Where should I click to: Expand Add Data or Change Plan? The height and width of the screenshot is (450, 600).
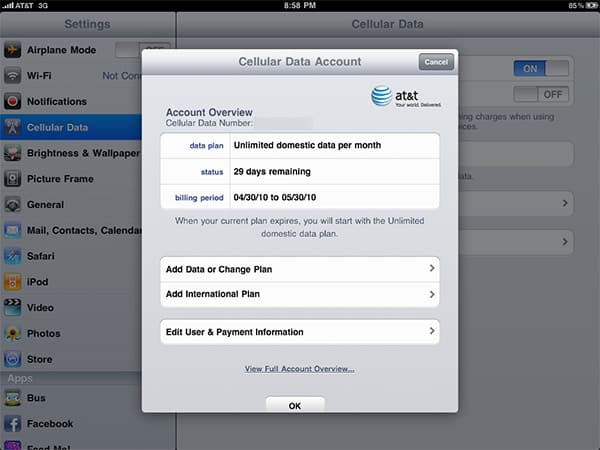click(300, 269)
